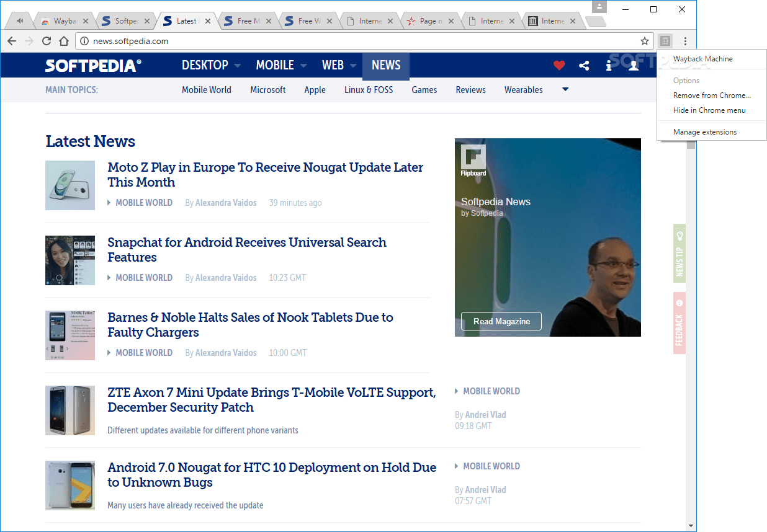767x532 pixels.
Task: Open Microsoft main topic
Action: tap(268, 90)
